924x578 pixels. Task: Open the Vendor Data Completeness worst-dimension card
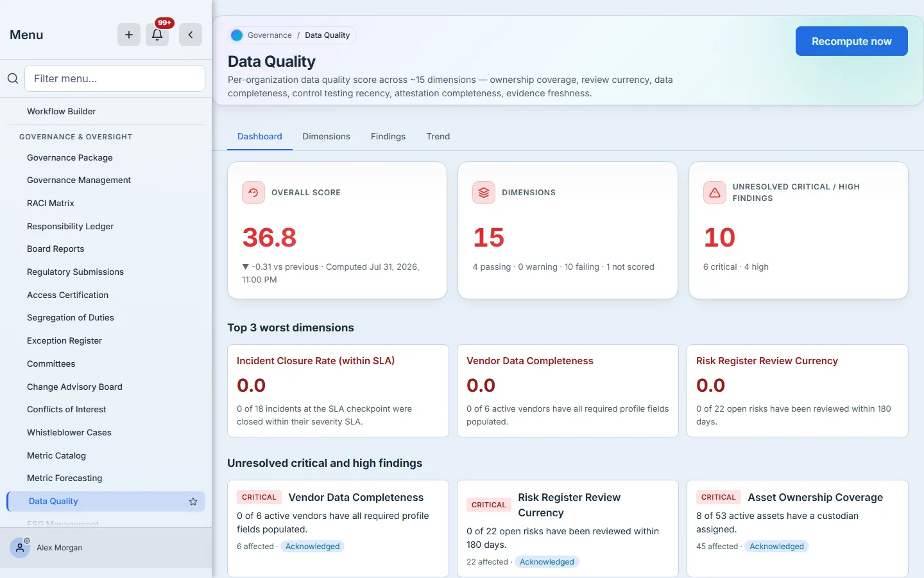coord(568,391)
